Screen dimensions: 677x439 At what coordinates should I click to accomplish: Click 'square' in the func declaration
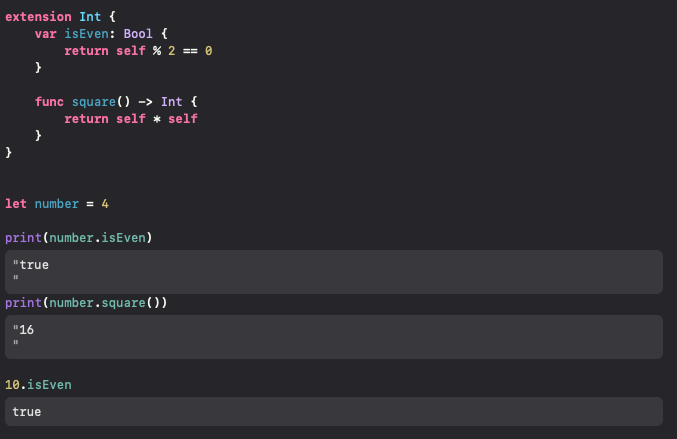(x=94, y=102)
